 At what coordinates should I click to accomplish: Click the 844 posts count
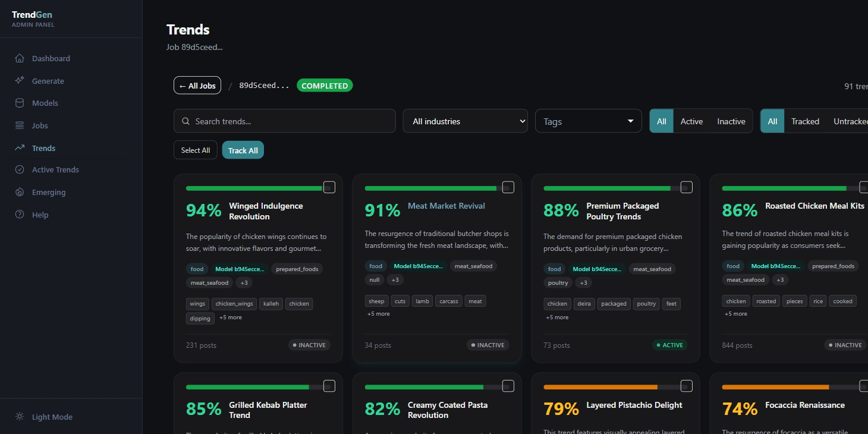pyautogui.click(x=737, y=345)
